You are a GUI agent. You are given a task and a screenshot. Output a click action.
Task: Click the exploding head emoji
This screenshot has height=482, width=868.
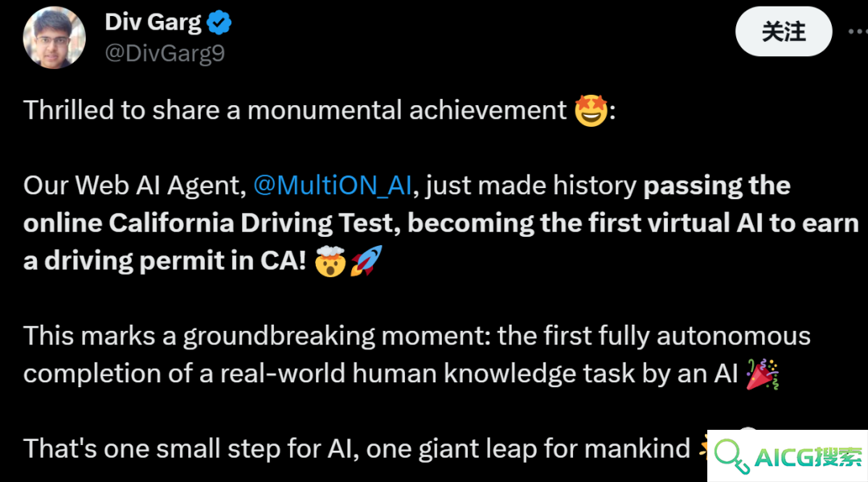coord(330,261)
